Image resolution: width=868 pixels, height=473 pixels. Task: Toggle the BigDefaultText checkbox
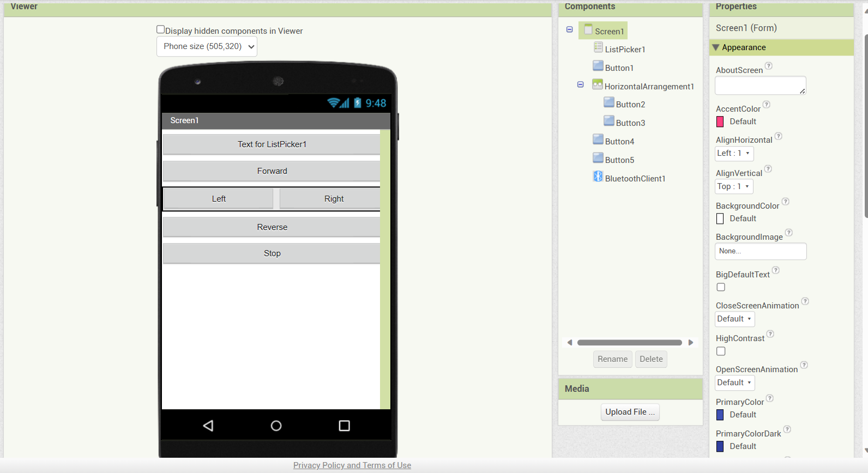[721, 287]
